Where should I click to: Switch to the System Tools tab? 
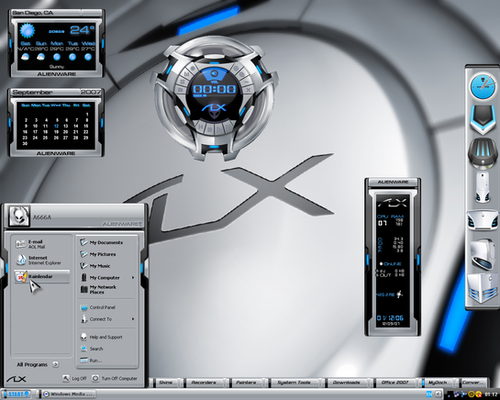click(x=294, y=382)
